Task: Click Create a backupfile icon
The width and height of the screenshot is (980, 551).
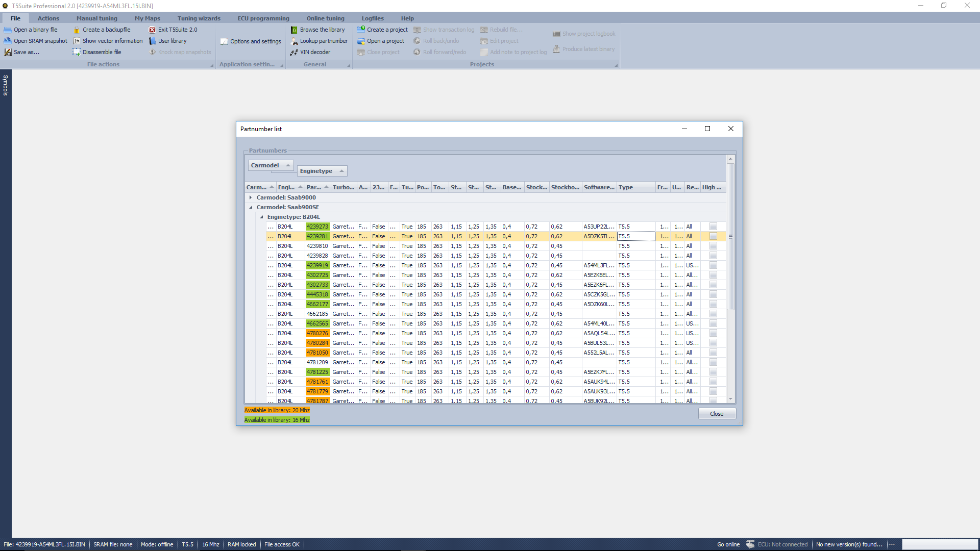Action: click(x=77, y=30)
